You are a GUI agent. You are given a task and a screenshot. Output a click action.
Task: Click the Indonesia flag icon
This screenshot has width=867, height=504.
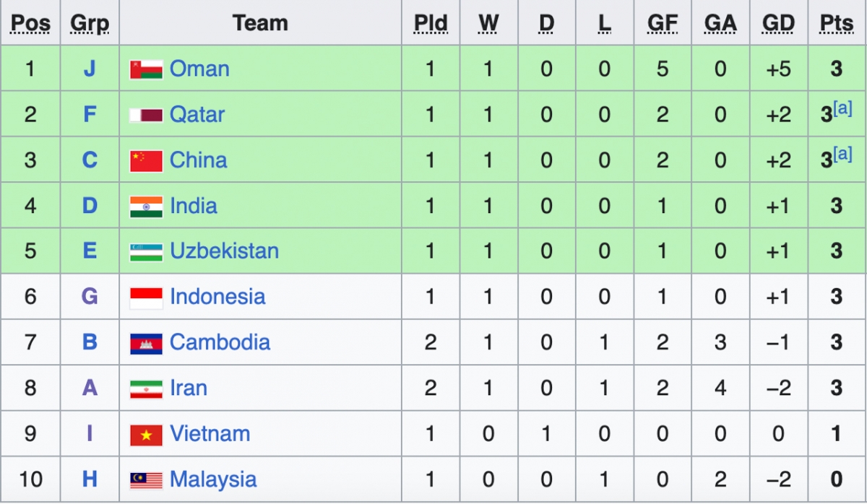(x=146, y=297)
